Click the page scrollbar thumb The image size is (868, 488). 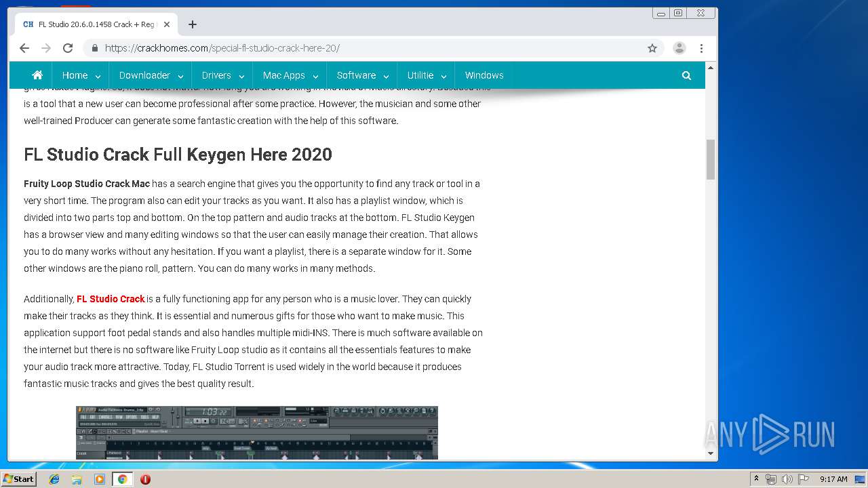711,159
